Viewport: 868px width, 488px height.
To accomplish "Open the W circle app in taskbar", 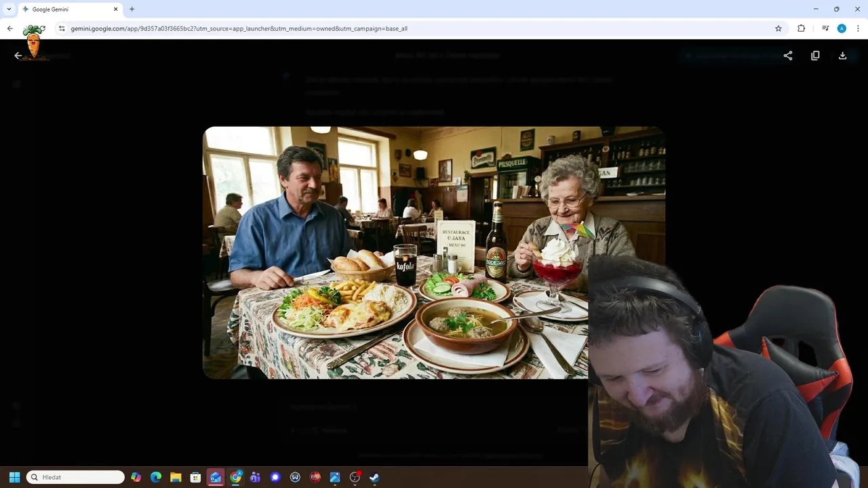I will [x=295, y=477].
